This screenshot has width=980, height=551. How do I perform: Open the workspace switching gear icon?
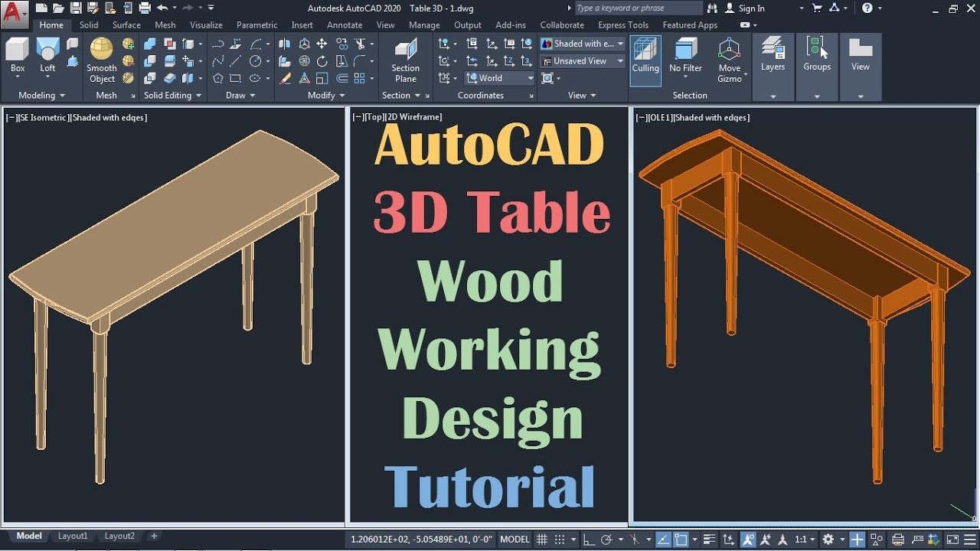[828, 540]
